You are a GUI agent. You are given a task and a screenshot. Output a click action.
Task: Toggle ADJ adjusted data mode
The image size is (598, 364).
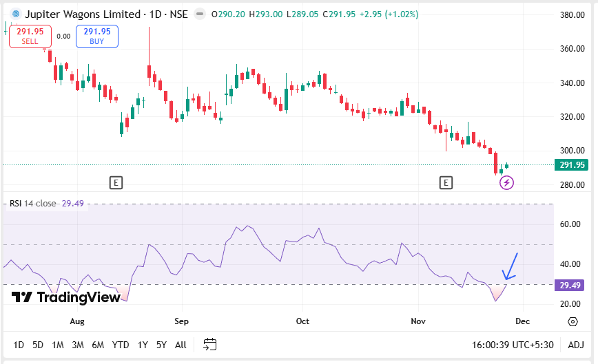(575, 345)
